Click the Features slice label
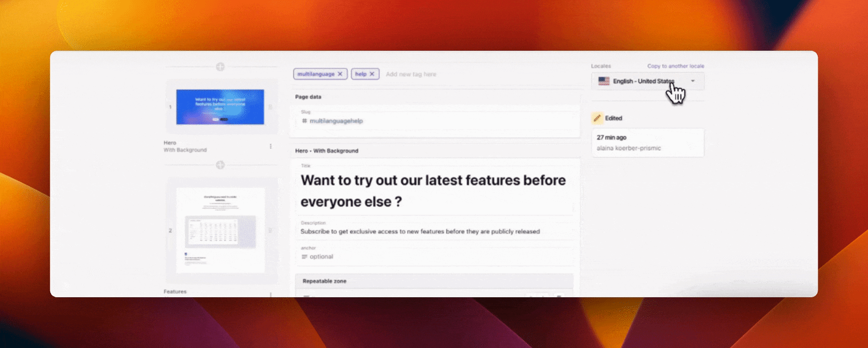 175,291
